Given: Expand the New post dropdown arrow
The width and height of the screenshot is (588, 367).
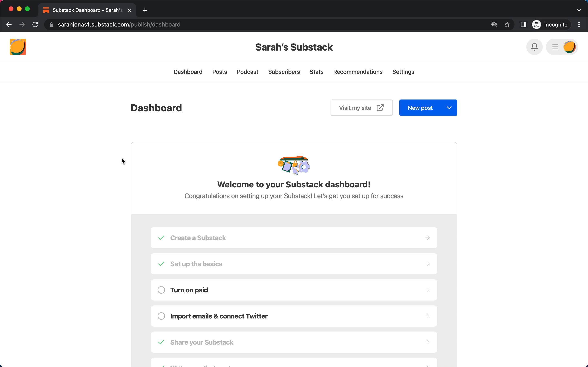Looking at the screenshot, I should [x=449, y=108].
